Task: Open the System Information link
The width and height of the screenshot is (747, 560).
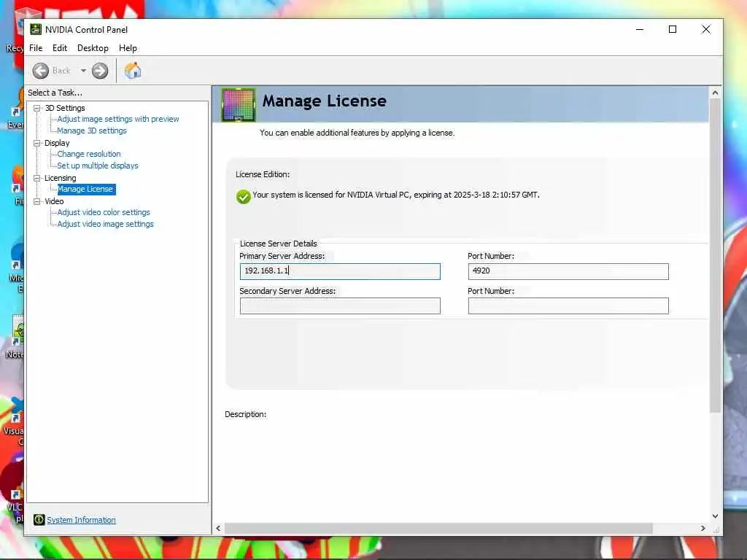Action: (81, 520)
